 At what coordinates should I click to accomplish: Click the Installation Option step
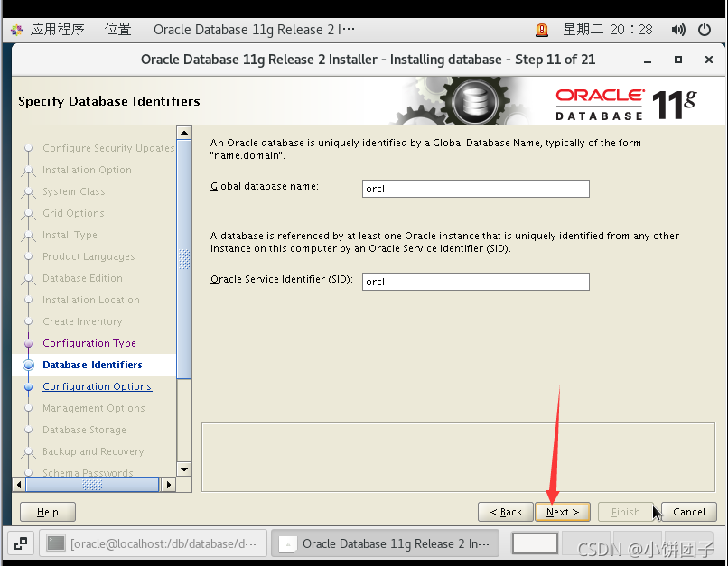click(x=87, y=170)
